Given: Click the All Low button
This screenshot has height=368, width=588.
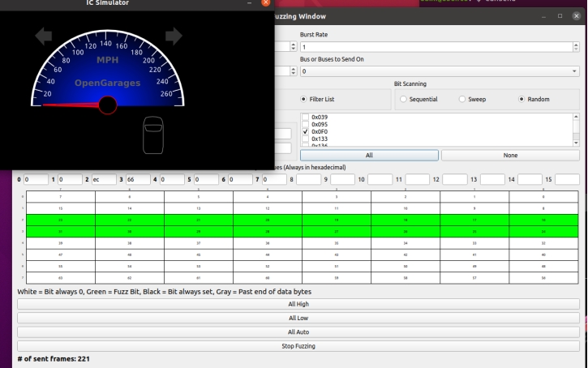Looking at the screenshot, I should point(298,319).
